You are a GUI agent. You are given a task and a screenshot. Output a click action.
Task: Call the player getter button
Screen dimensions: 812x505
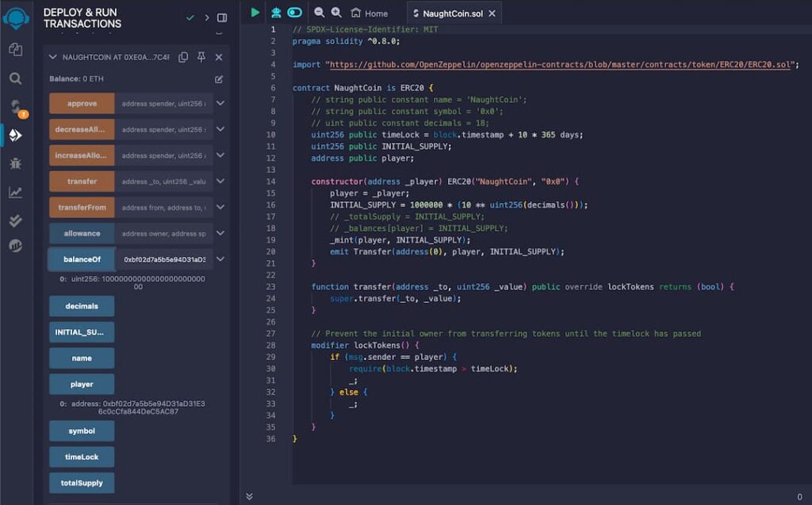point(82,384)
